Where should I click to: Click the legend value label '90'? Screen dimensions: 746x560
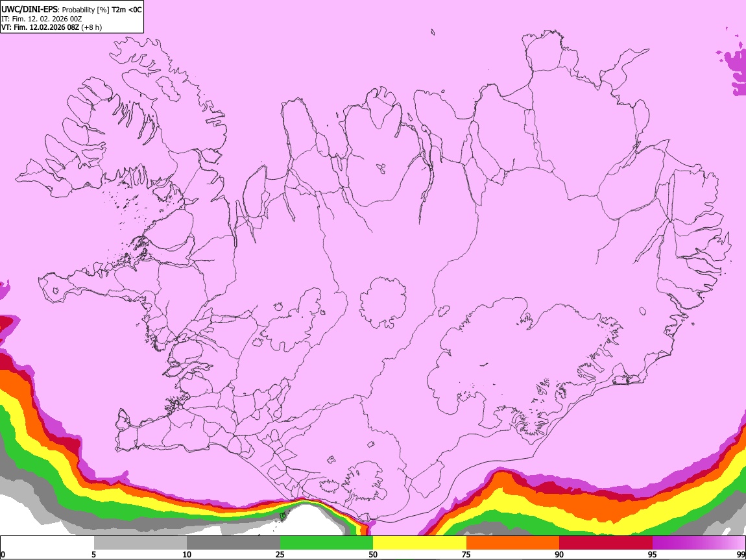pyautogui.click(x=559, y=554)
